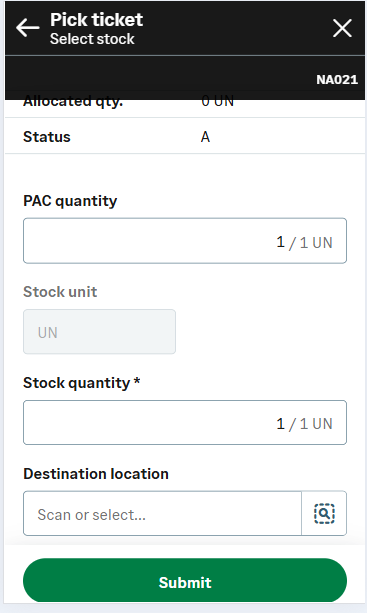This screenshot has width=367, height=613.
Task: Click the Pick ticket title
Action: coord(97,20)
